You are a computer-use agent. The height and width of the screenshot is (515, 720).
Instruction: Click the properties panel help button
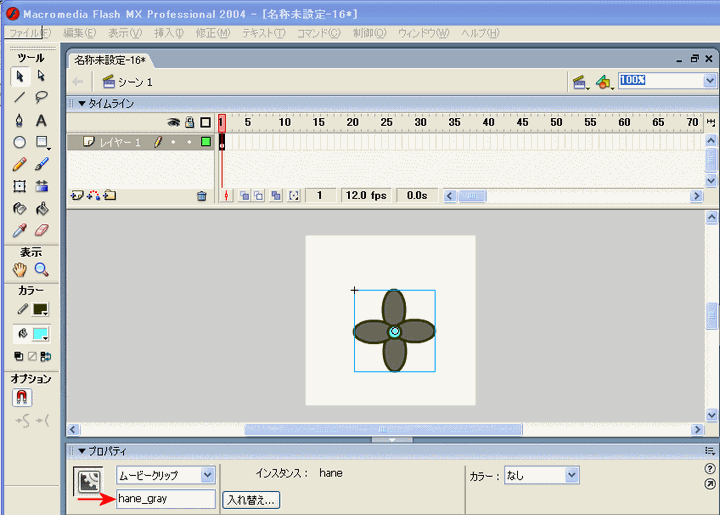click(x=709, y=469)
